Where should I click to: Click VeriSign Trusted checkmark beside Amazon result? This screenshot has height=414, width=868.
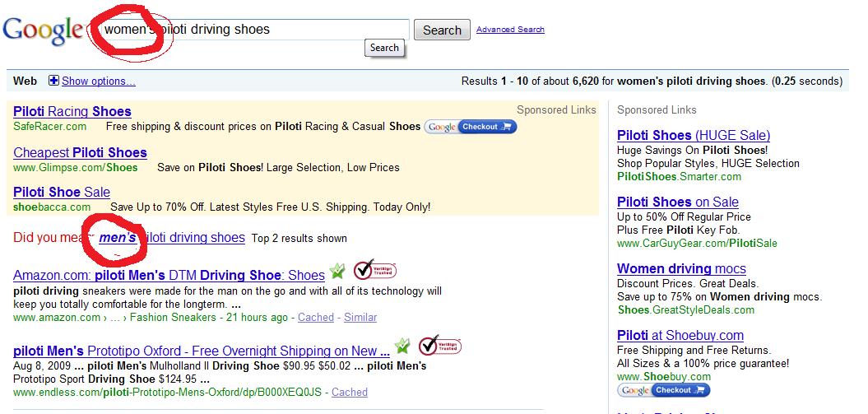375,269
